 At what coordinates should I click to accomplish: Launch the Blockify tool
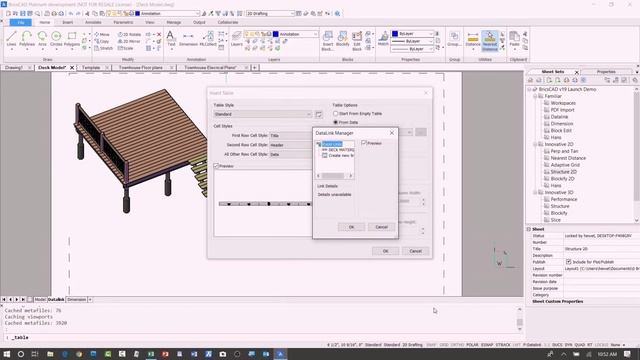tap(342, 39)
